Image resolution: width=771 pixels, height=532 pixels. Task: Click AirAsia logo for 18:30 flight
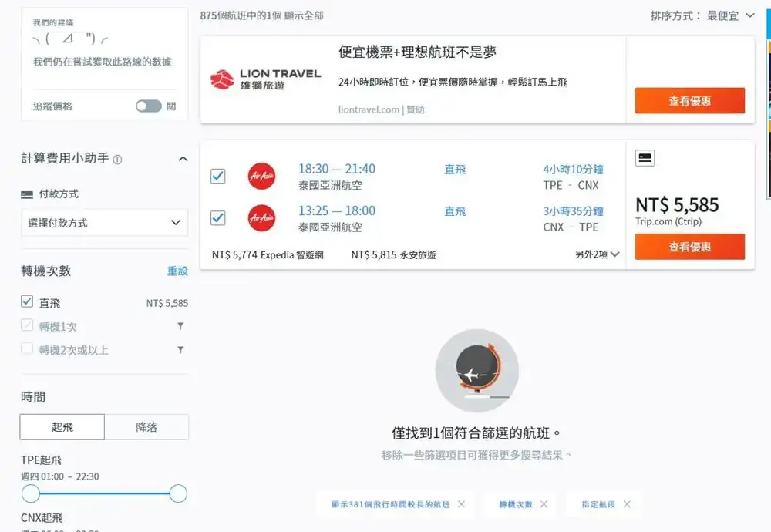pyautogui.click(x=261, y=176)
